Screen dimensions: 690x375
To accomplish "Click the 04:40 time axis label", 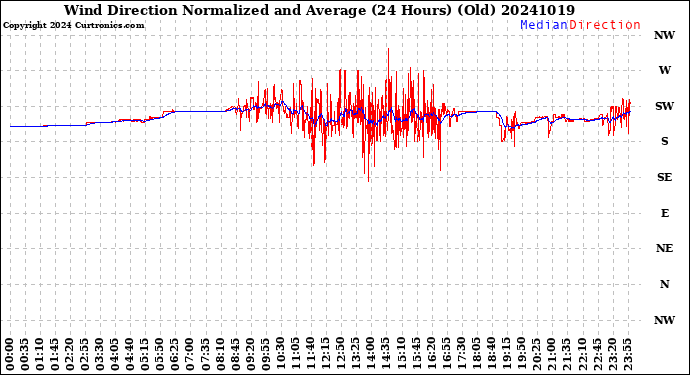I will tap(130, 355).
